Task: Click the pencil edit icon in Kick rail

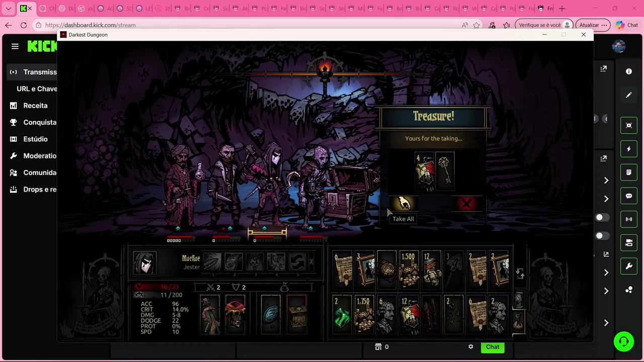Action: point(629,95)
